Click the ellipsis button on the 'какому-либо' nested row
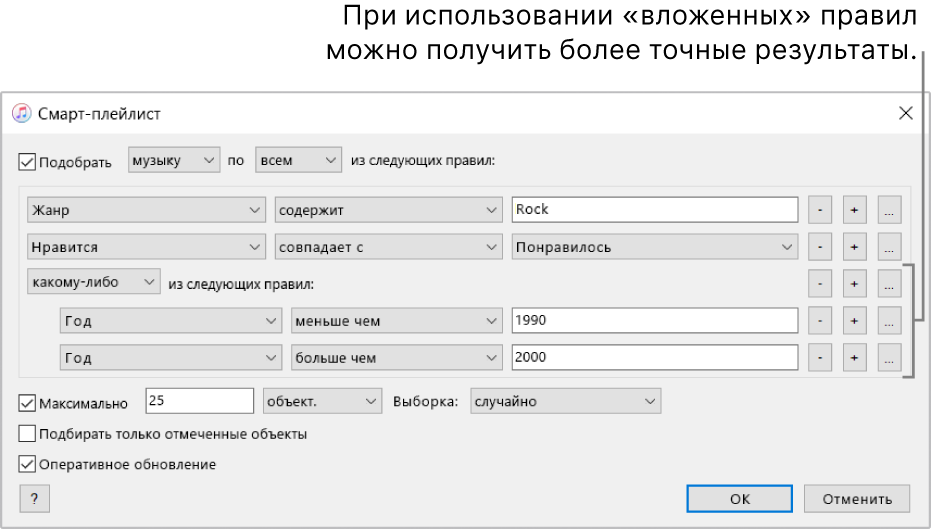The width and height of the screenshot is (931, 529). [889, 283]
